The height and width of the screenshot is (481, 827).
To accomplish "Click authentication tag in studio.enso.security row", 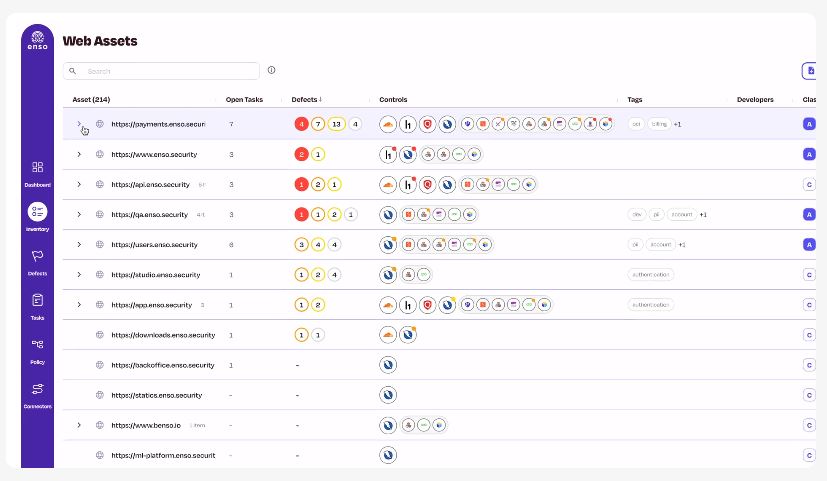I will [650, 274].
